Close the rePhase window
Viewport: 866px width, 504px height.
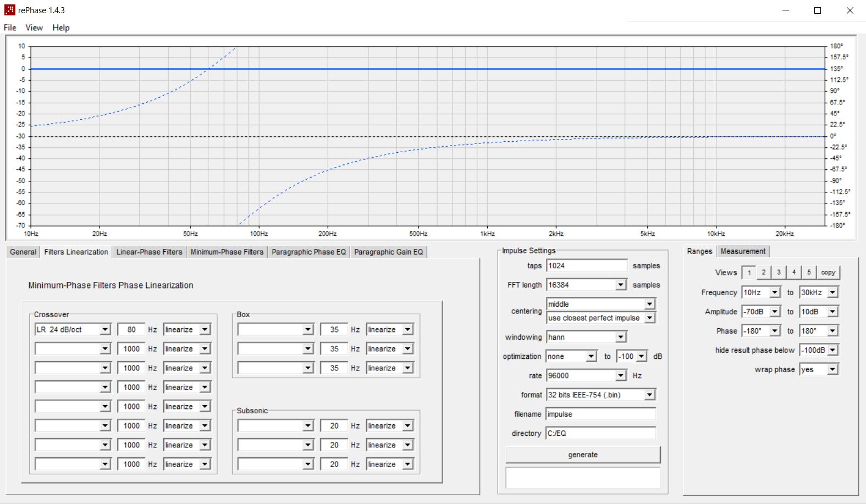pos(850,10)
